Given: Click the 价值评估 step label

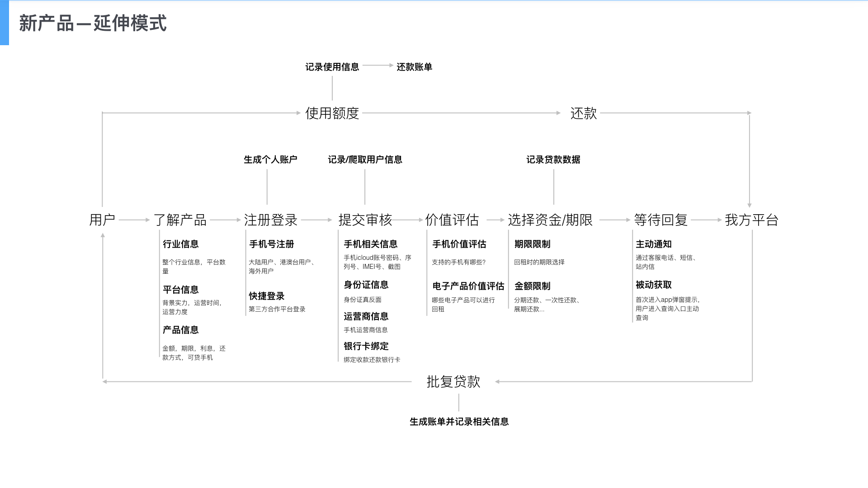Looking at the screenshot, I should coord(452,220).
